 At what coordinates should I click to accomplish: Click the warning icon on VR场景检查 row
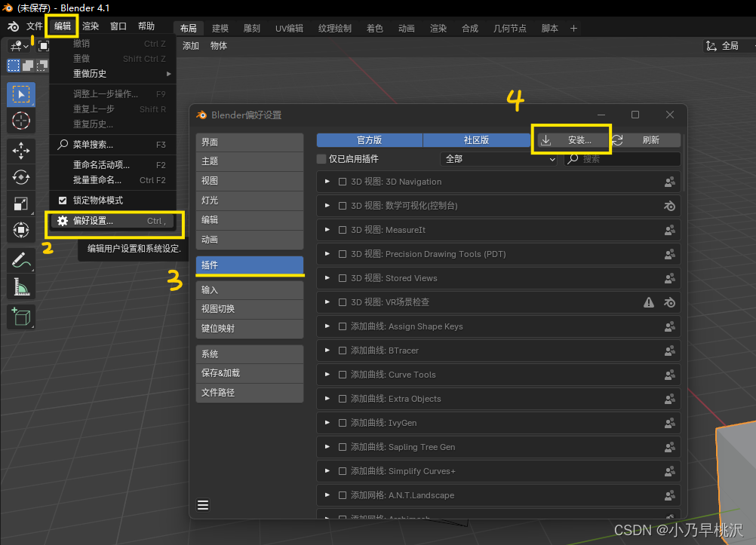coord(649,302)
